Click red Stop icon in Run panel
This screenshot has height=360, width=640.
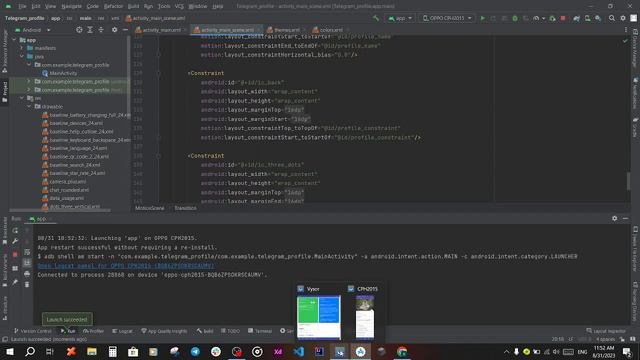click(x=15, y=254)
